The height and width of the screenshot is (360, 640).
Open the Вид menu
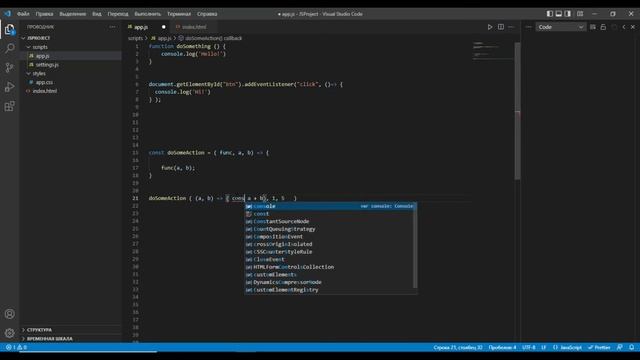tap(97, 13)
